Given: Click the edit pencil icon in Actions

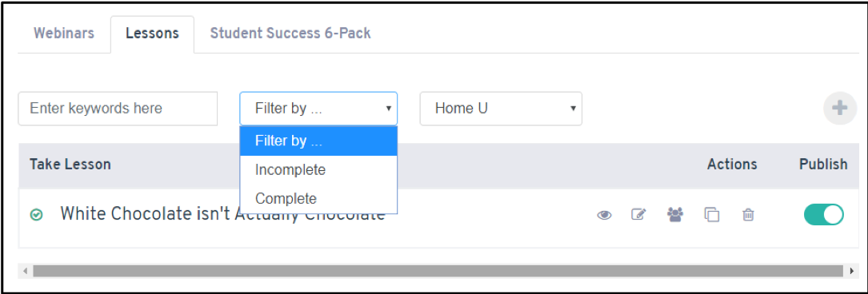Looking at the screenshot, I should click(x=639, y=214).
